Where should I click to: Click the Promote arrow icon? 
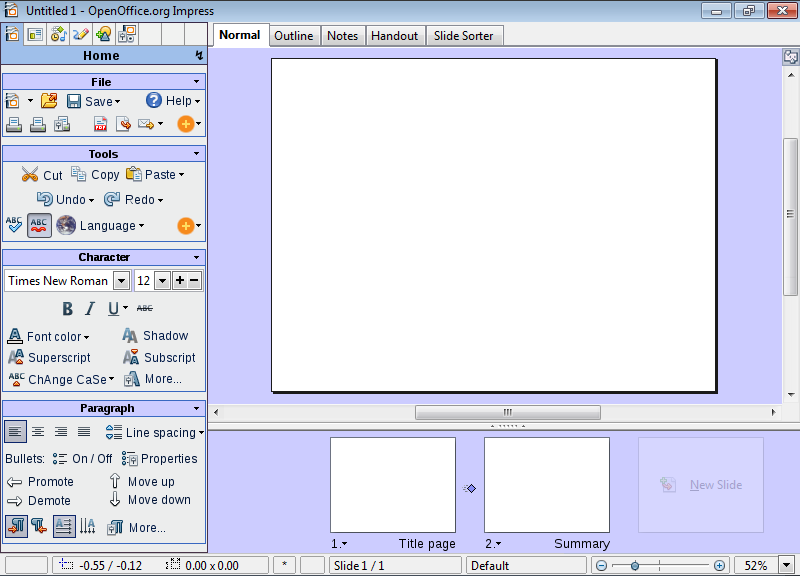coord(15,481)
